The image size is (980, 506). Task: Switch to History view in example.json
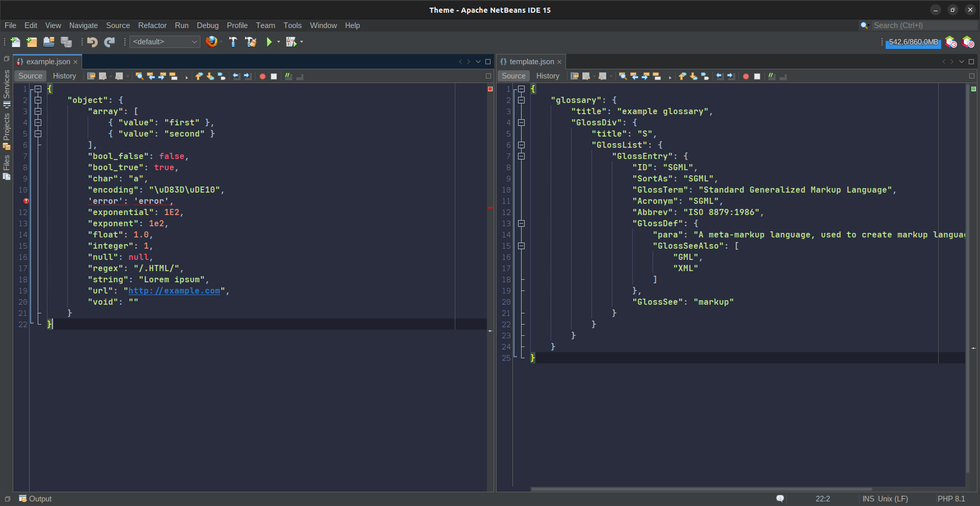[x=64, y=76]
